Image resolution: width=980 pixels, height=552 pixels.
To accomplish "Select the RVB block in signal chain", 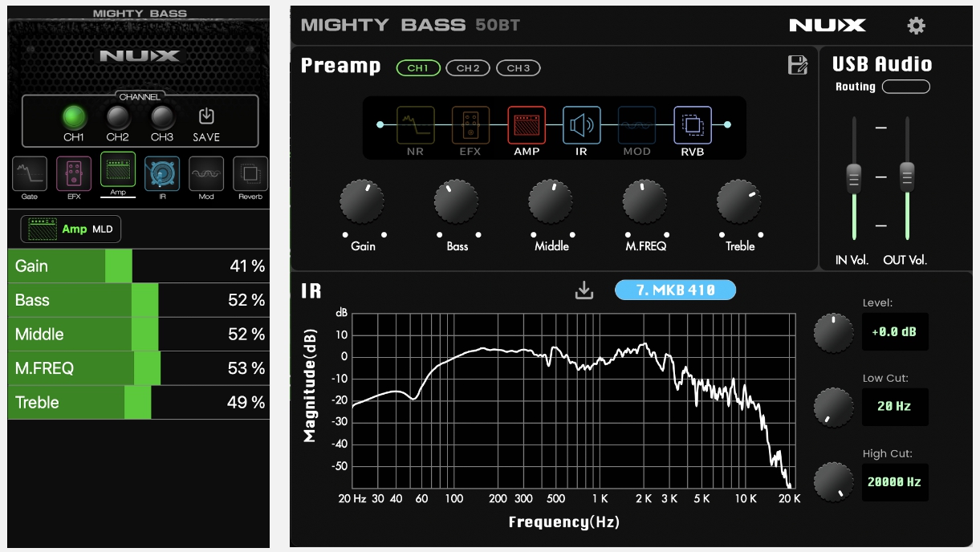I will pyautogui.click(x=693, y=125).
